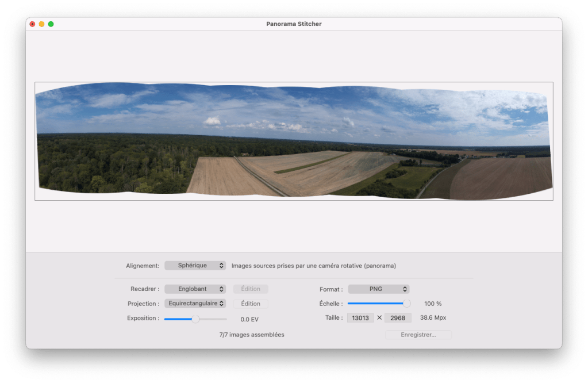The height and width of the screenshot is (383, 588).
Task: Click the 7/7 images assemblées status text
Action: (252, 335)
